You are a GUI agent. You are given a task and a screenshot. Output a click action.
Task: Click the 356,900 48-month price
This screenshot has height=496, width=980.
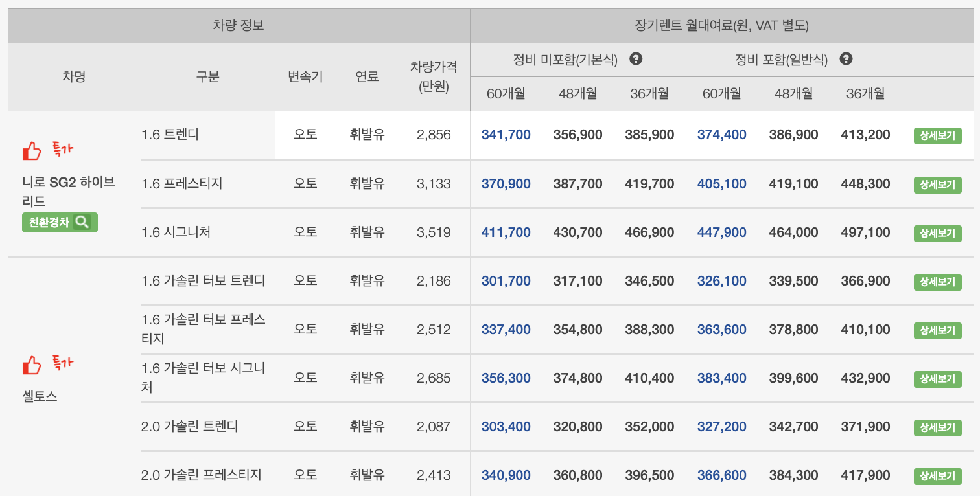577,135
